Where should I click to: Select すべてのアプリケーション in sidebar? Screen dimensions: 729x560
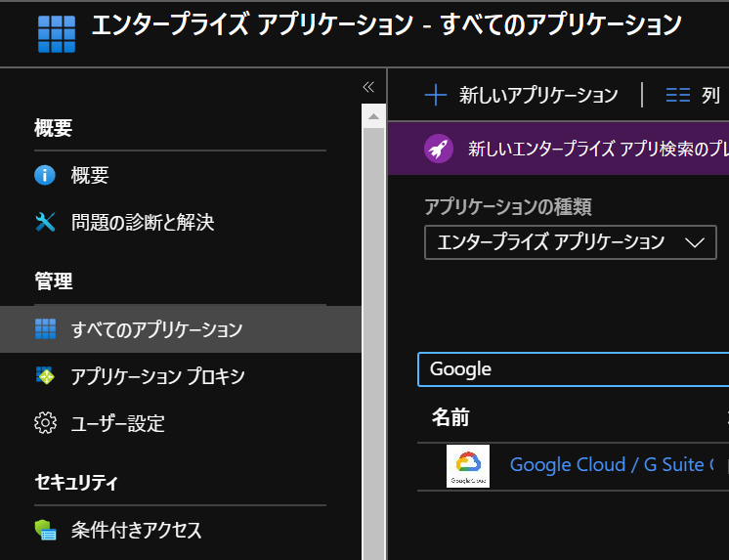[156, 329]
